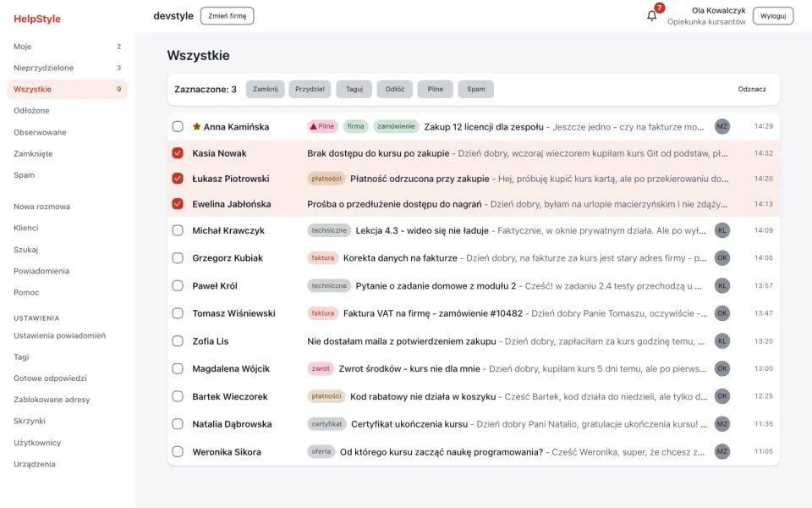This screenshot has width=812, height=508.
Task: Open Powiadomienia in sidebar
Action: [68, 271]
